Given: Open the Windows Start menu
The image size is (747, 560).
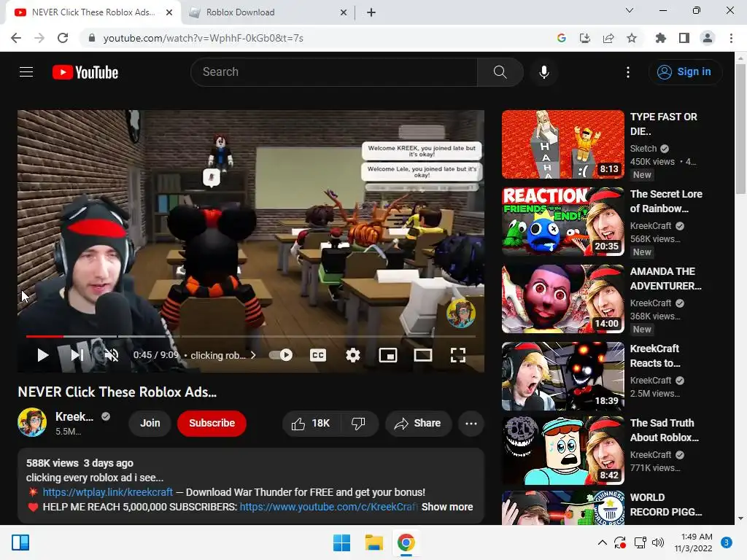Looking at the screenshot, I should (x=342, y=542).
